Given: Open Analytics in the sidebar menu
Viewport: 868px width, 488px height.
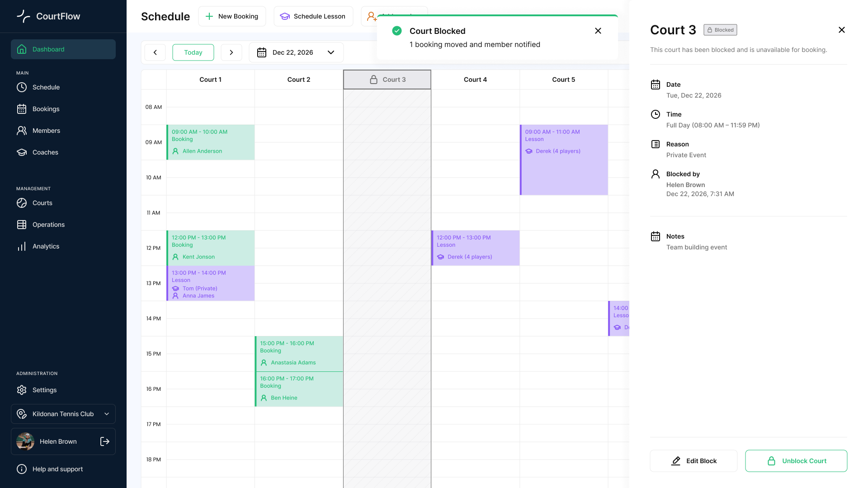Looking at the screenshot, I should pos(63,246).
